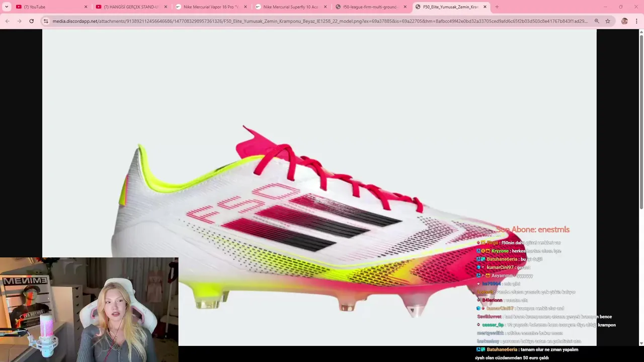Open the Chrome three-dot menu
Screen dimensions: 644x362
(636, 21)
